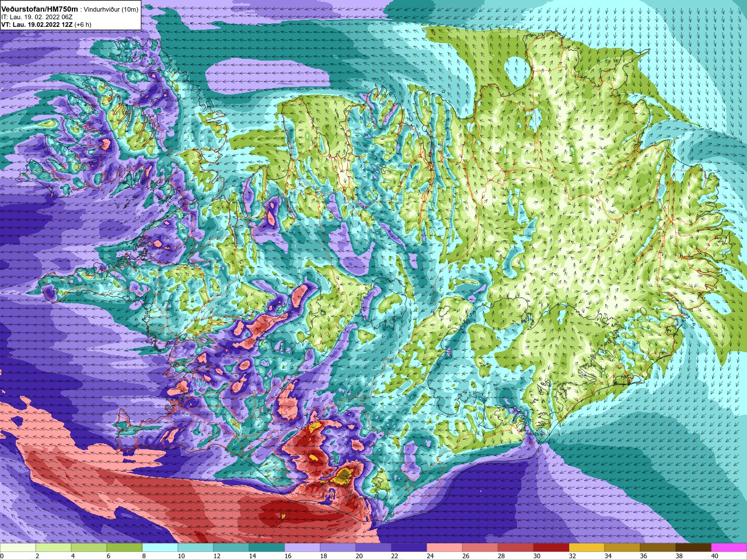747x560 pixels.
Task: Select the salmon 26–28 legend swatch
Action: (481, 548)
